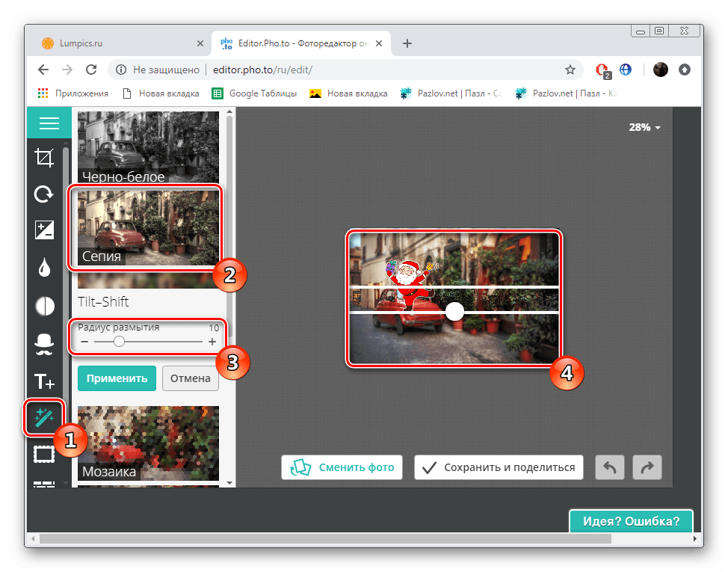Open the 'Идея? Ошибка?' feedback tab
The height and width of the screenshot is (572, 728).
point(632,521)
